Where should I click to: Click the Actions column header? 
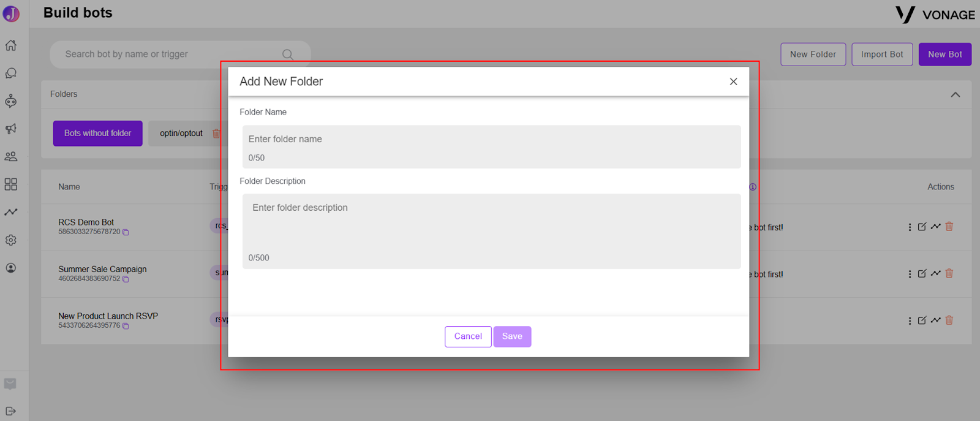(x=941, y=187)
